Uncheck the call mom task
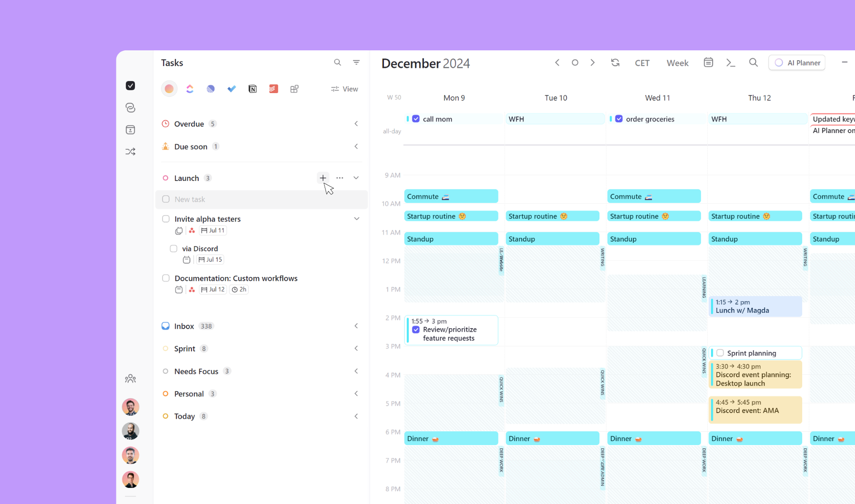855x504 pixels. coord(416,119)
